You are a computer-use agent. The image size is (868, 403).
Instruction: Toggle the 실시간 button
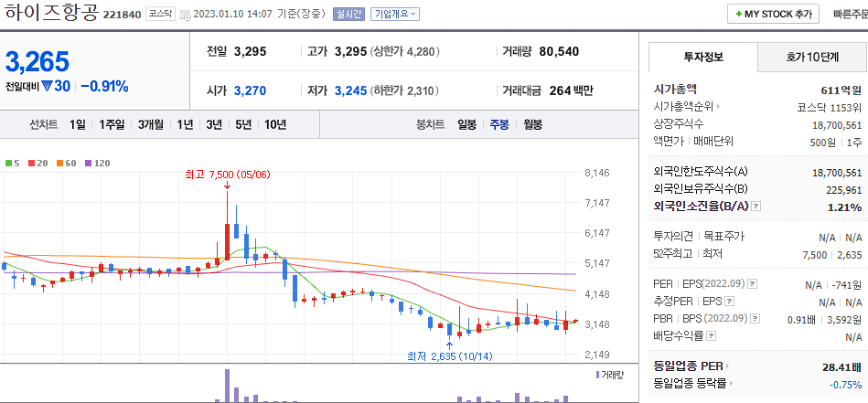[348, 14]
